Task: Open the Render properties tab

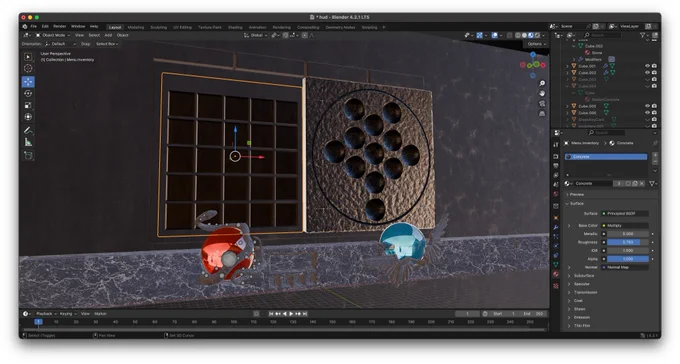Action: click(x=556, y=156)
